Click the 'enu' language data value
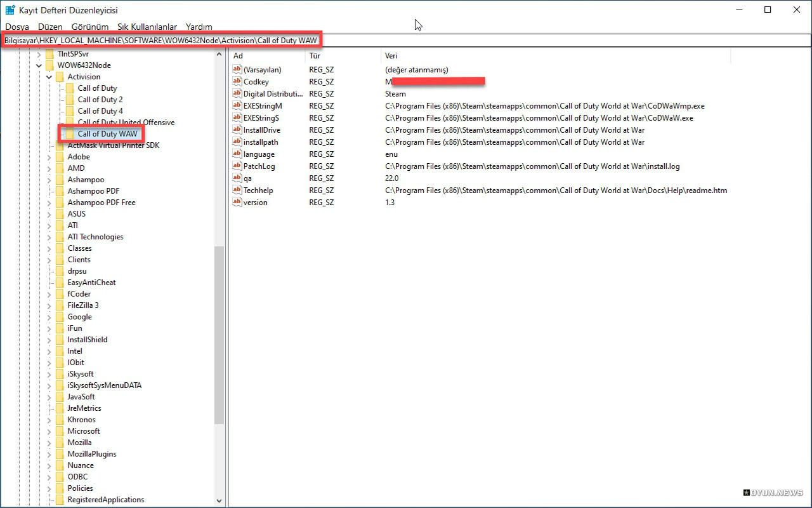 (x=391, y=154)
